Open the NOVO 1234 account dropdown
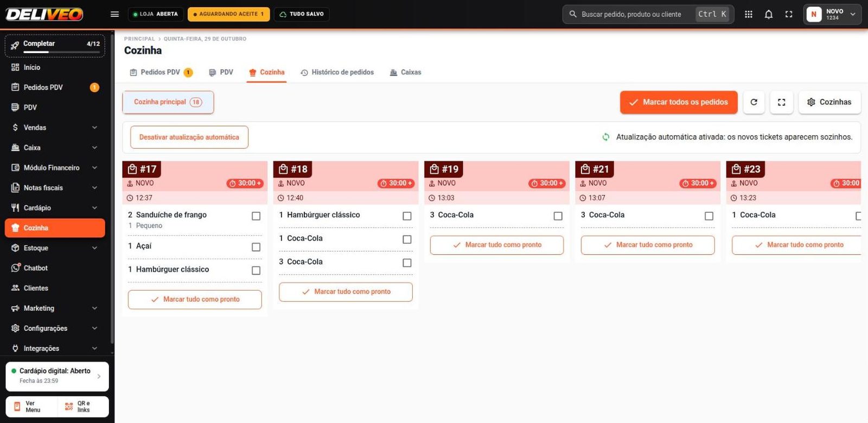The width and height of the screenshot is (868, 423). pyautogui.click(x=832, y=14)
